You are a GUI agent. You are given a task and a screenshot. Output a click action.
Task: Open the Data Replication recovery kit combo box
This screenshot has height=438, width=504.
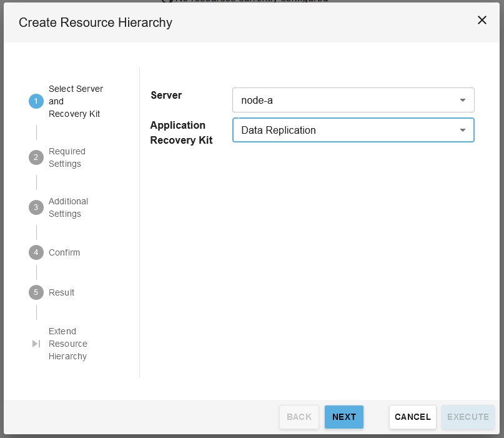(x=345, y=130)
